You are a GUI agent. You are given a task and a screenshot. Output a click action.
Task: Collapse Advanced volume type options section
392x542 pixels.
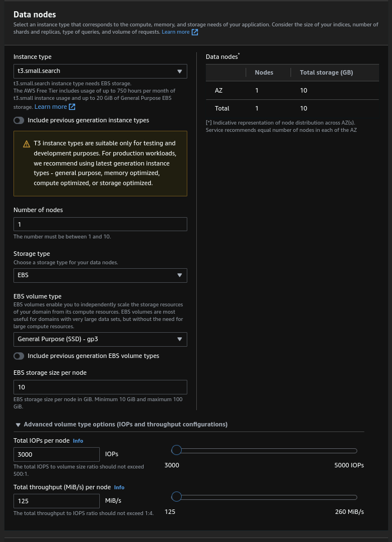coord(19,425)
